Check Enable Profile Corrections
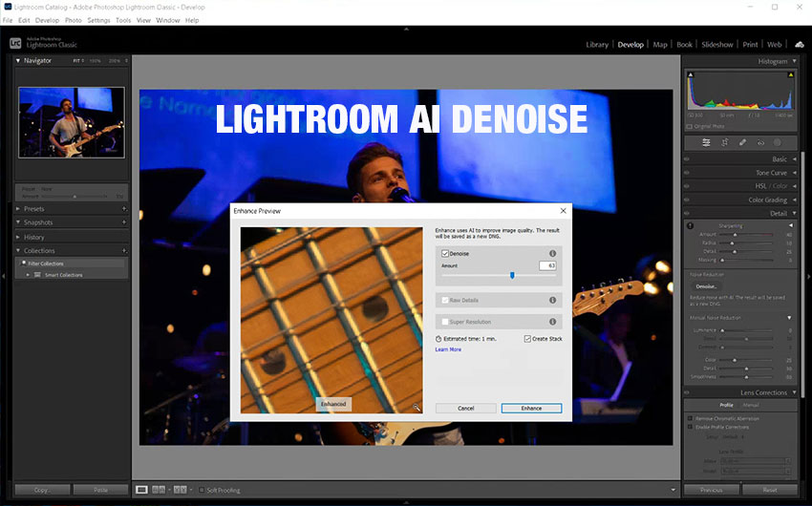812x506 pixels. pyautogui.click(x=691, y=427)
